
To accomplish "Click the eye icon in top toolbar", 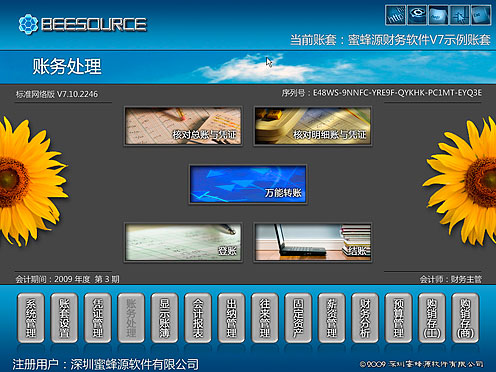I will (x=417, y=15).
